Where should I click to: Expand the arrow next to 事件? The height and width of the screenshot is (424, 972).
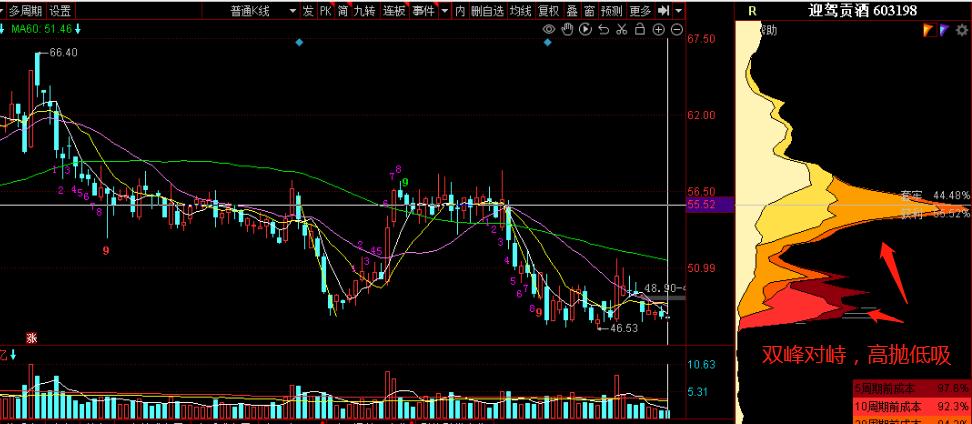click(443, 11)
